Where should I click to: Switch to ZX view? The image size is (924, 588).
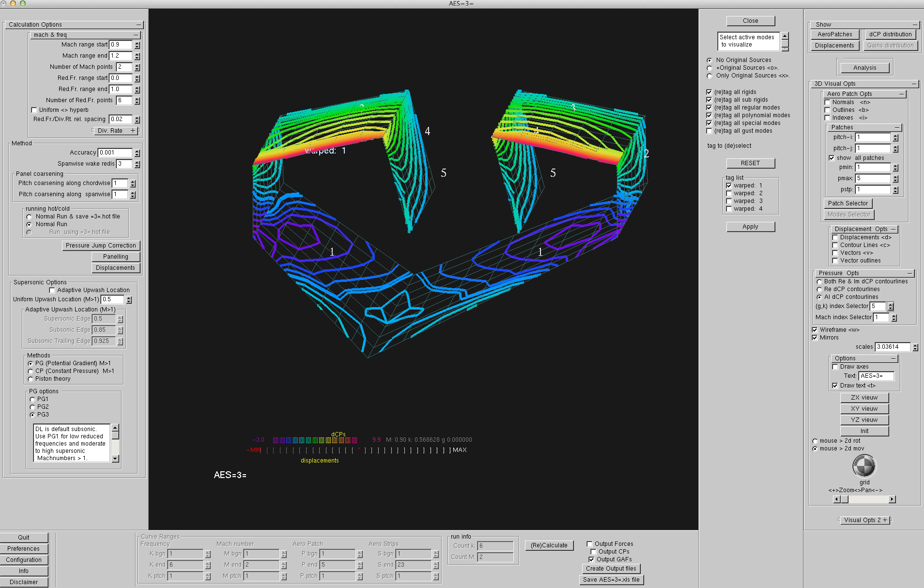(864, 398)
